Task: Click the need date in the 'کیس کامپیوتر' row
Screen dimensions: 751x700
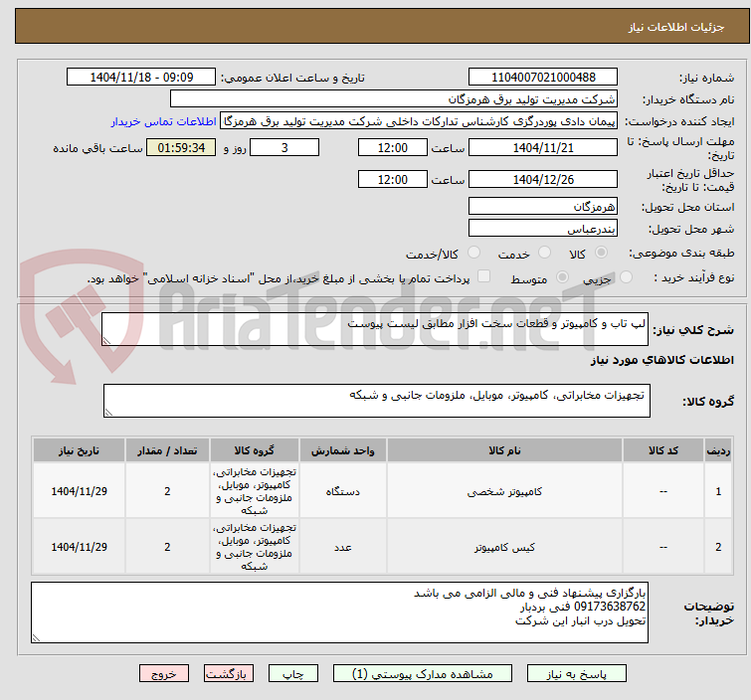Action: [x=79, y=547]
